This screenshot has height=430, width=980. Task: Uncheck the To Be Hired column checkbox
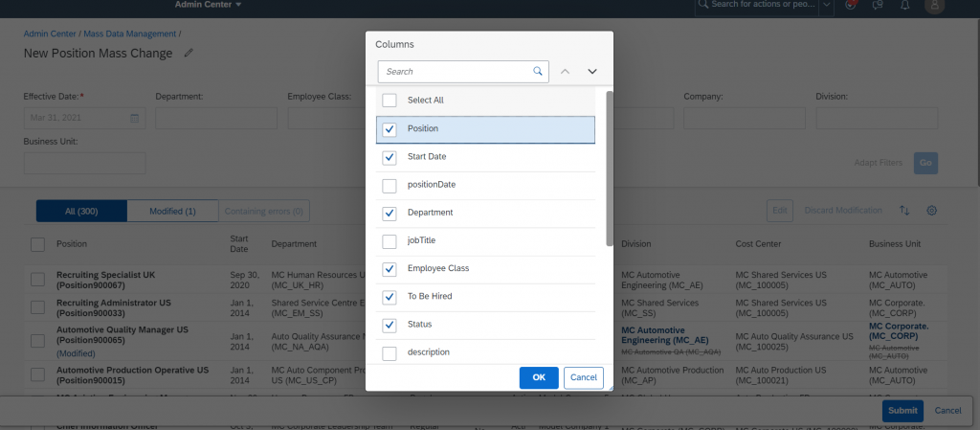click(390, 297)
